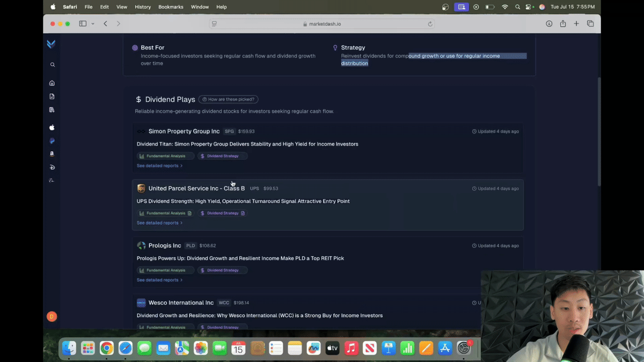
Task: Open UPS 'See detailed reports' link
Action: coord(159,223)
